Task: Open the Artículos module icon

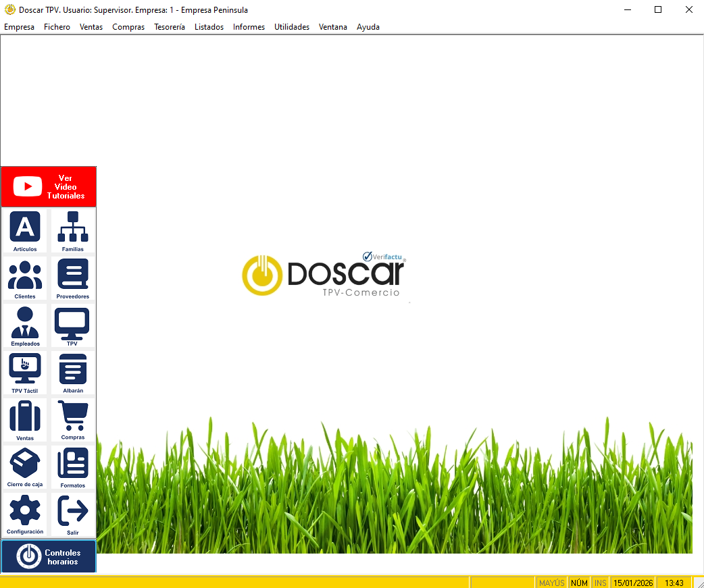Action: pos(25,228)
